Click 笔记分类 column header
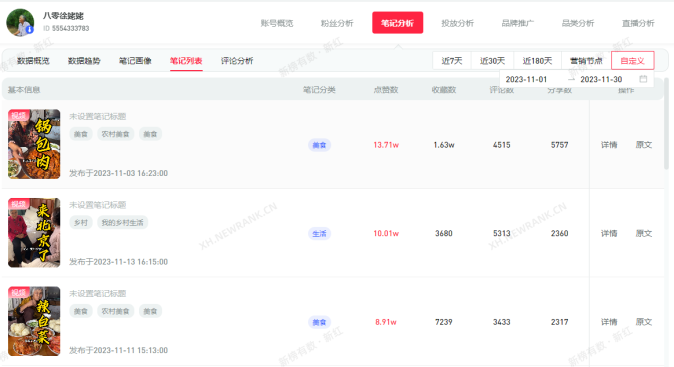 (319, 90)
